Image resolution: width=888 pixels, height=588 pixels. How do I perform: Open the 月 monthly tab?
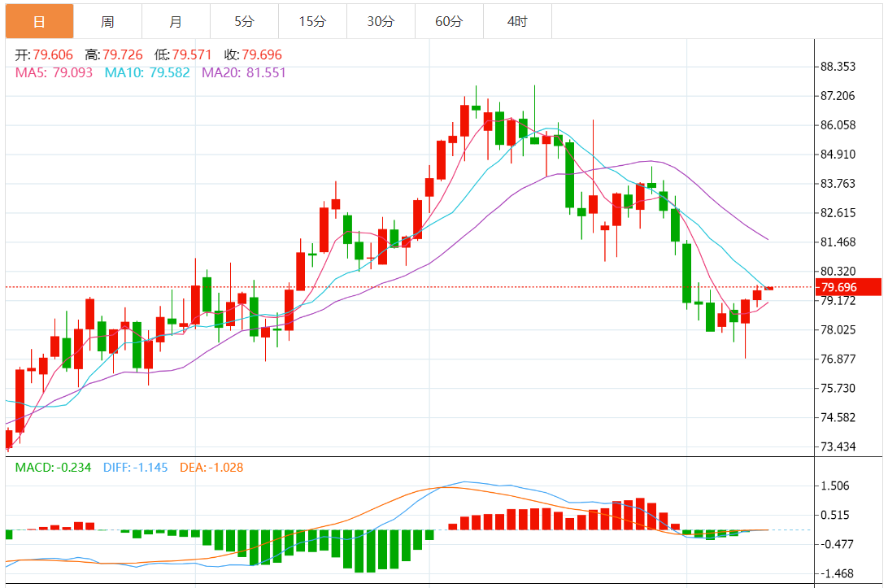pyautogui.click(x=176, y=21)
